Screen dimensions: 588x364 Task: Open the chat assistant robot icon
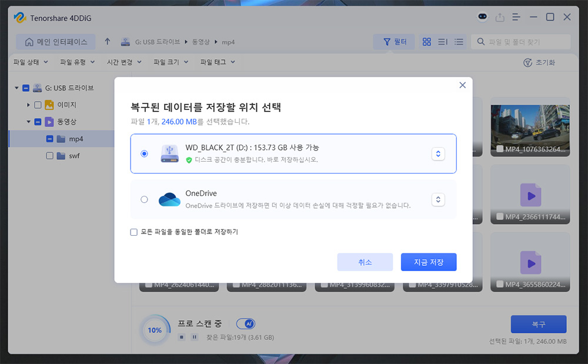pyautogui.click(x=482, y=16)
